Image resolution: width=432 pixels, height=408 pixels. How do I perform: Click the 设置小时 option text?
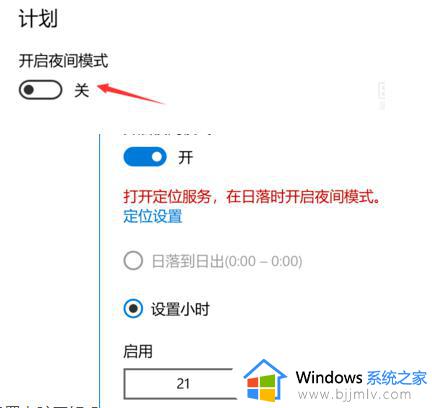pos(180,309)
